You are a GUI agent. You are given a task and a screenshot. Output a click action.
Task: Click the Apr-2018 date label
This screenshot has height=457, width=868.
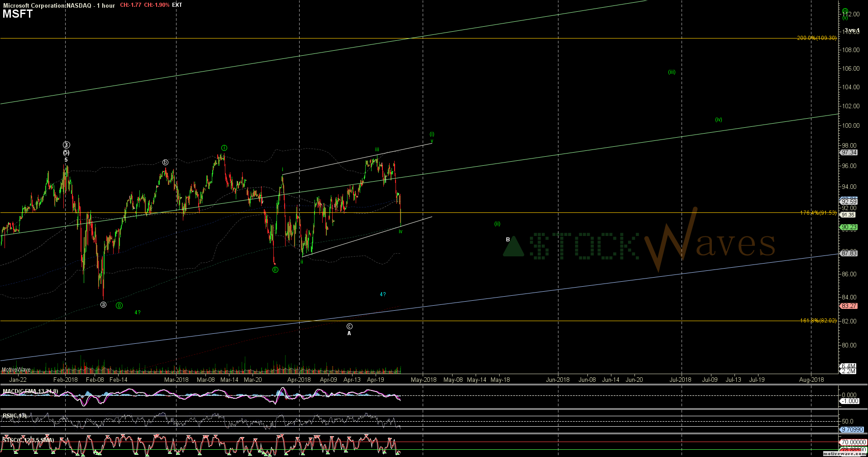pos(299,380)
